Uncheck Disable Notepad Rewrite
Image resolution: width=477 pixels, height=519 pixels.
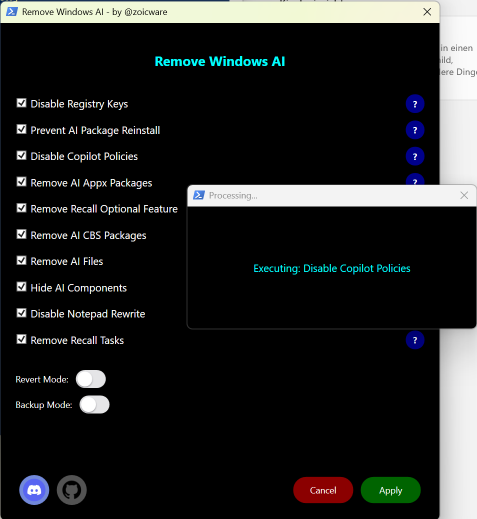point(21,313)
